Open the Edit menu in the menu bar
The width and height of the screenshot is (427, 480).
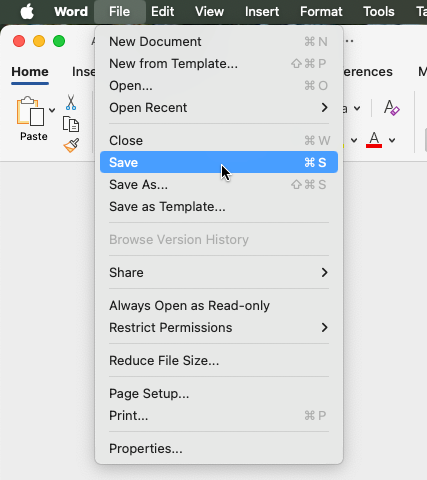pyautogui.click(x=162, y=12)
